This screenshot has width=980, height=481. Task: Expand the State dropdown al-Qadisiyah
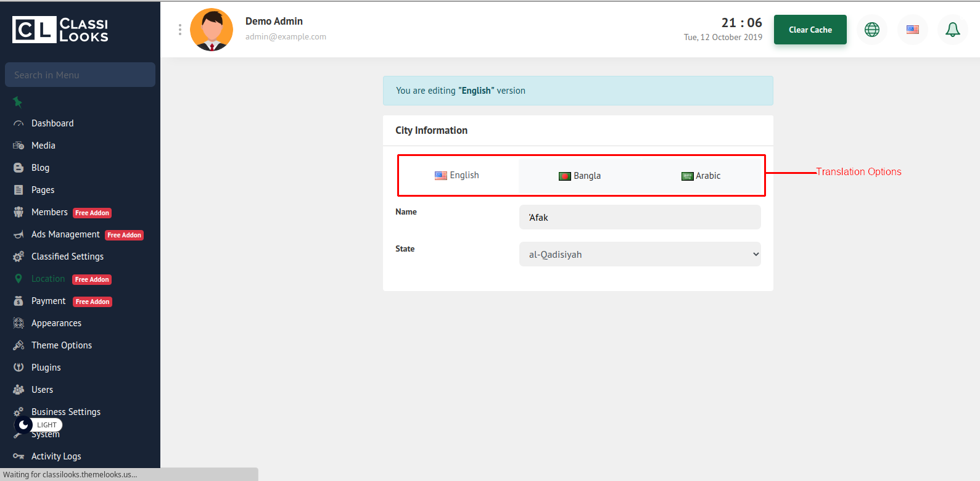[640, 254]
